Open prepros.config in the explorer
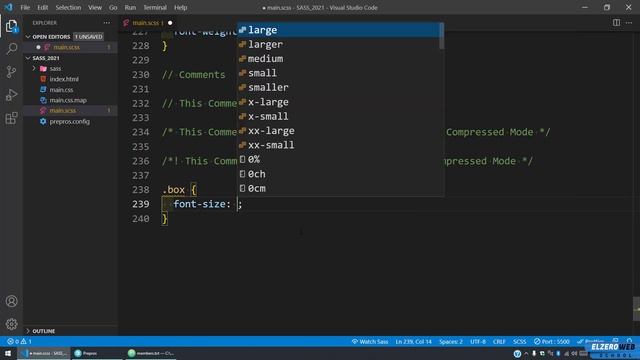The height and width of the screenshot is (360, 640). 69,122
